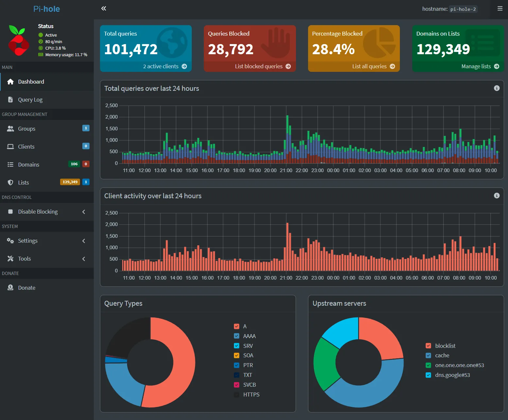Uncheck the AAAA query type checkbox

[237, 336]
